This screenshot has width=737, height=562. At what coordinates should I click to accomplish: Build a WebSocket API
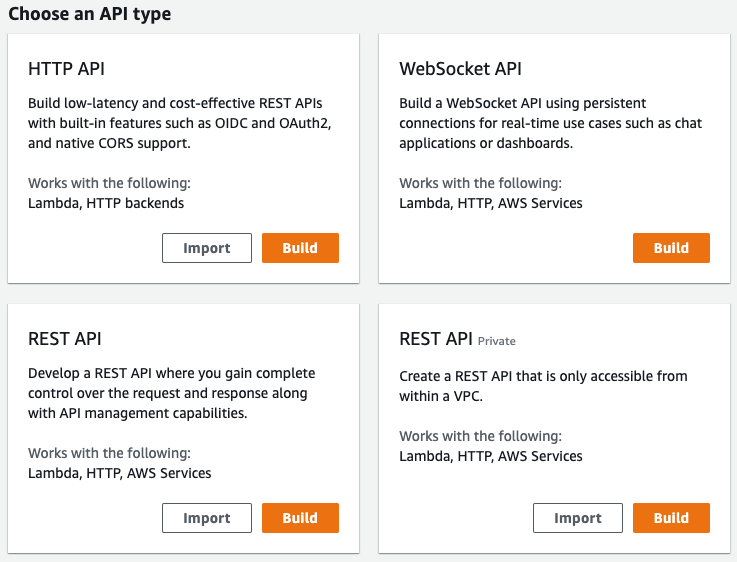(671, 248)
